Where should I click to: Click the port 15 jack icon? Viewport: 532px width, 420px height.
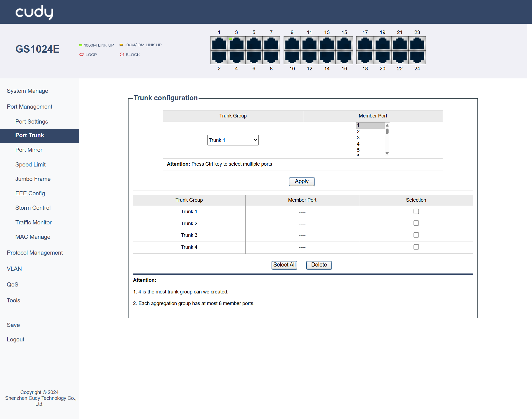point(344,44)
